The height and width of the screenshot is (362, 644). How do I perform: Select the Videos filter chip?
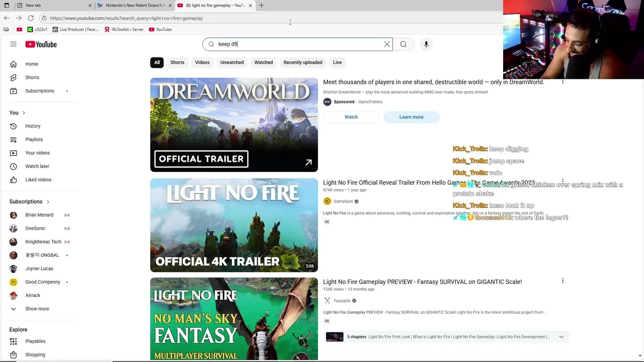[x=202, y=62]
